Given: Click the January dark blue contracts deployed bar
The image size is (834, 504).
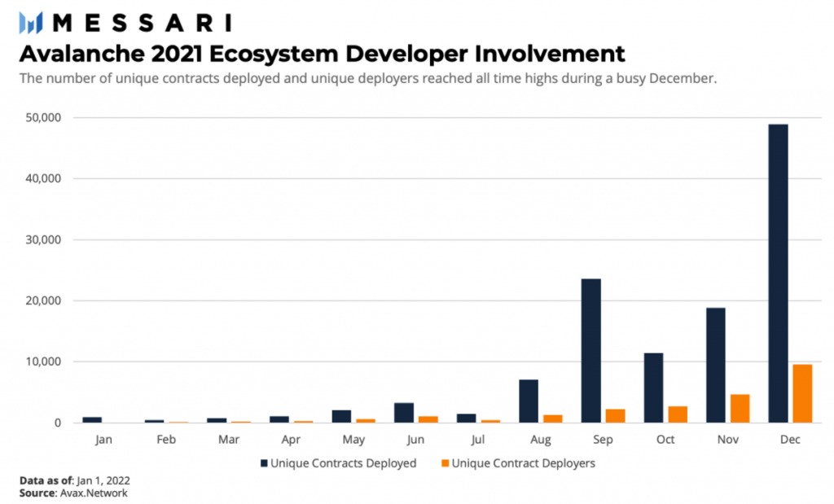Looking at the screenshot, I should [x=92, y=420].
